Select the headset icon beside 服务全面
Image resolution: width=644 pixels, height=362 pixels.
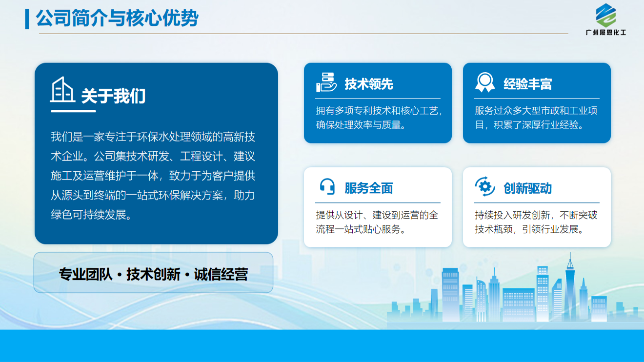click(327, 187)
